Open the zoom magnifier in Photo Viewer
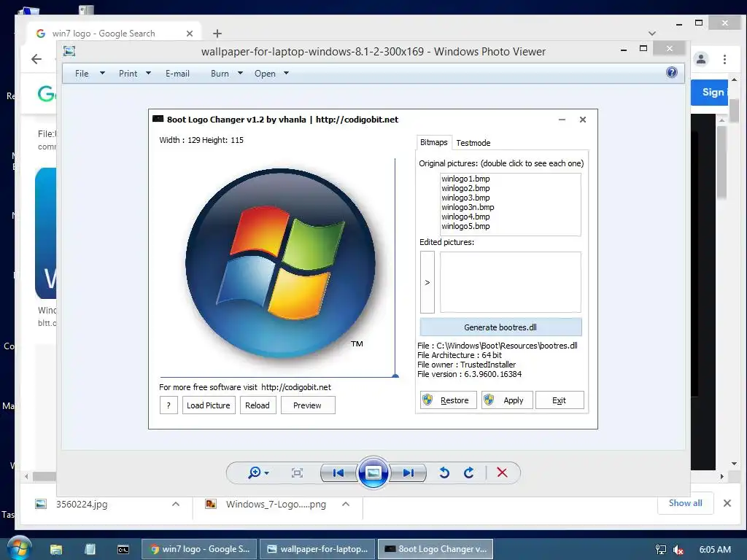Screen dimensions: 747x560 point(258,472)
